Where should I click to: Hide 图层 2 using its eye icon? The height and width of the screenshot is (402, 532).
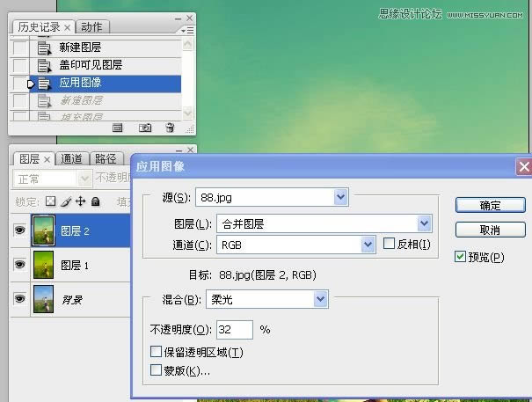(x=19, y=231)
